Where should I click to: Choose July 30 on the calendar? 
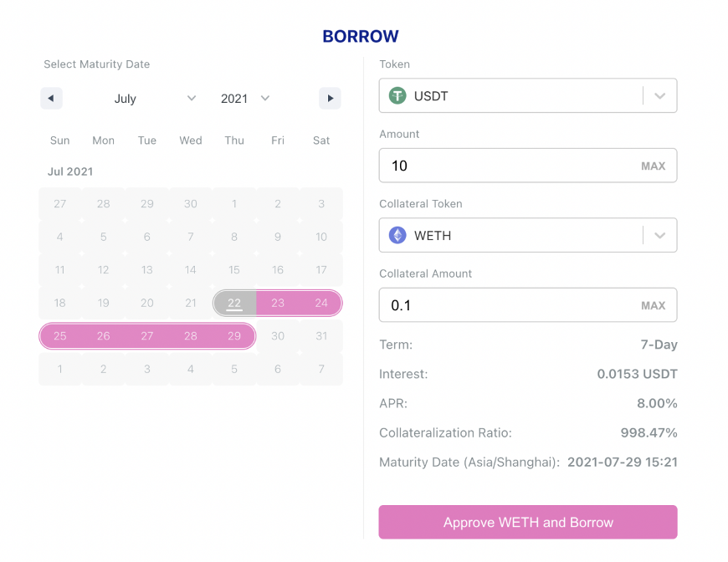click(x=278, y=336)
